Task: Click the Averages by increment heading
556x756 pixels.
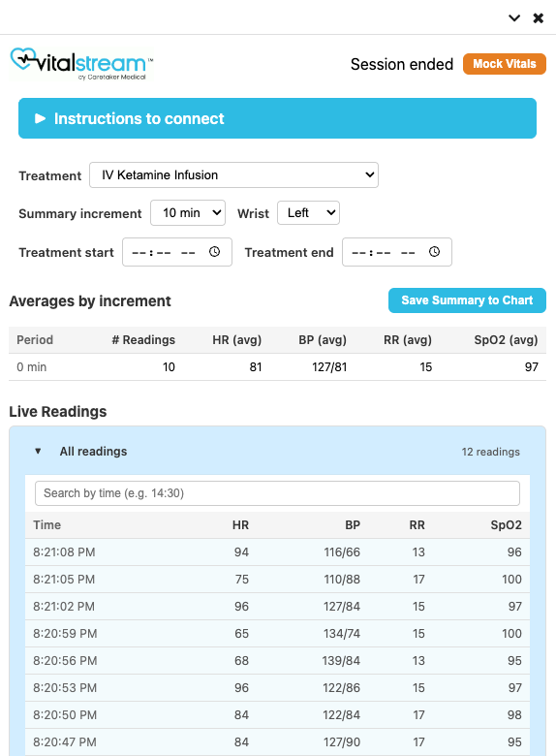Action: coord(90,301)
